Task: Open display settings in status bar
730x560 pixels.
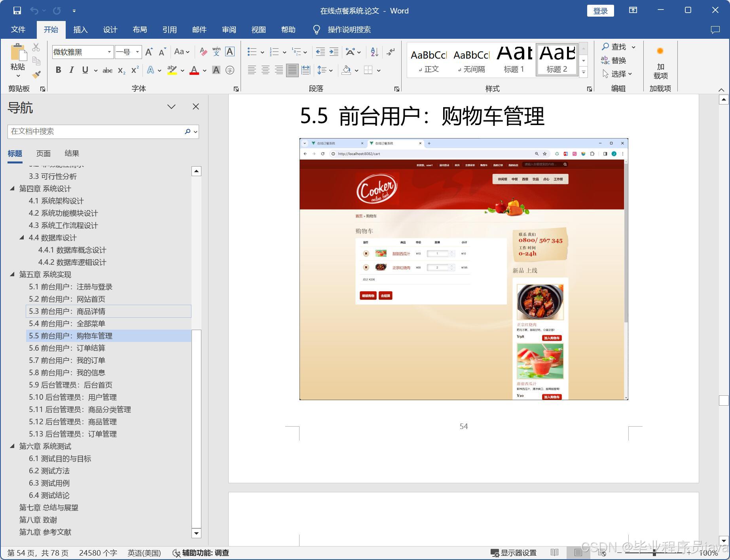Action: click(x=513, y=553)
